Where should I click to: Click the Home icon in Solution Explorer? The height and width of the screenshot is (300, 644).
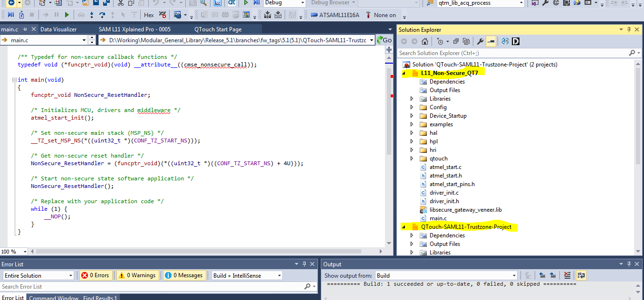(425, 41)
